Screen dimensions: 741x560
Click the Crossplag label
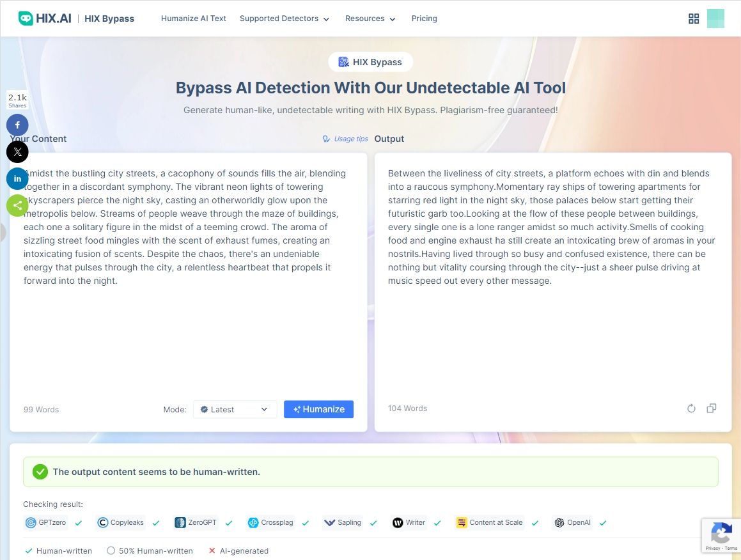point(277,523)
